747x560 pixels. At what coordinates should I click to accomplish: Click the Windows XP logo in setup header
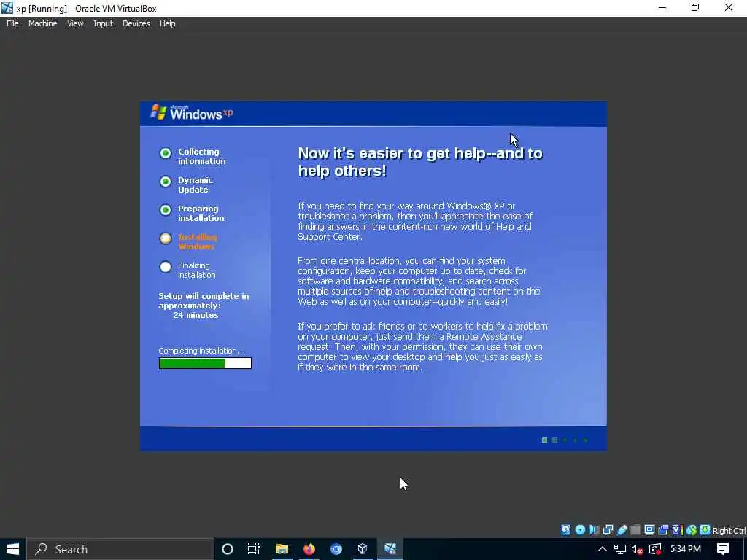192,112
